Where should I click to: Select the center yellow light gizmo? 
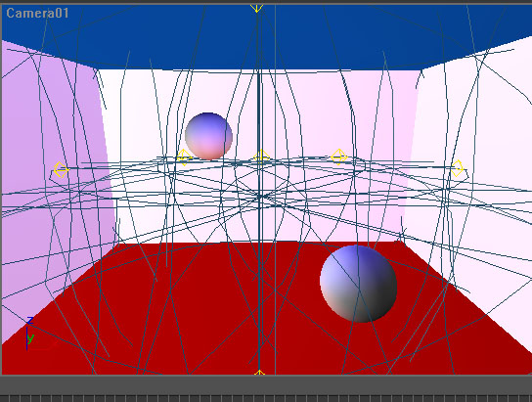tap(261, 156)
